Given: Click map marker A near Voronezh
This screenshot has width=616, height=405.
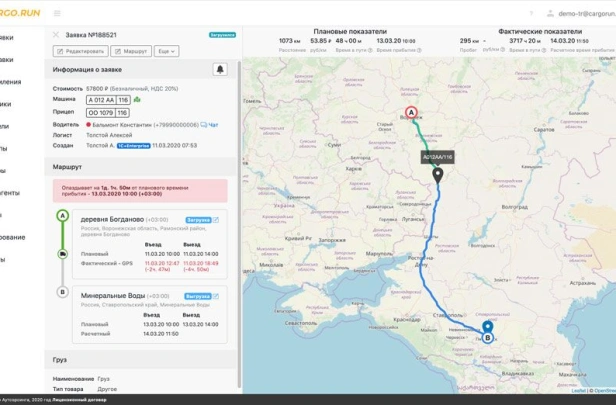Looking at the screenshot, I should (410, 114).
